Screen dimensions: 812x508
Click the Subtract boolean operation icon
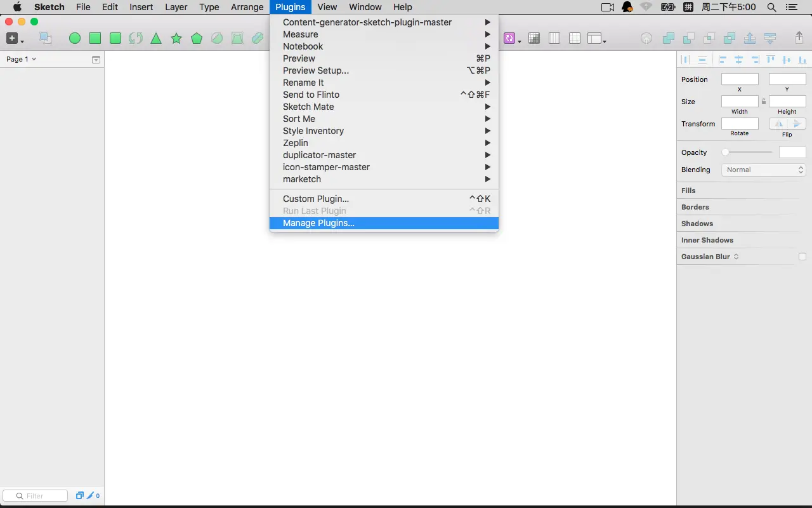(x=689, y=38)
